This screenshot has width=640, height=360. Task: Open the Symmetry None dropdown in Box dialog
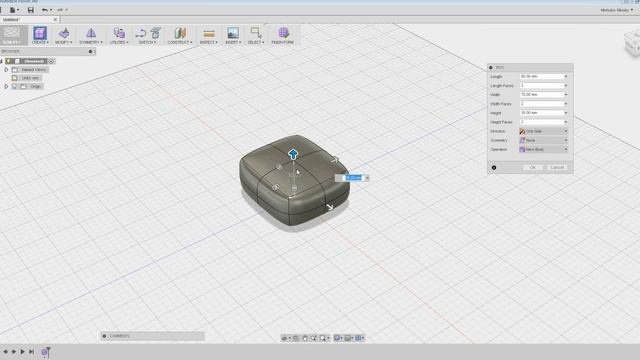click(543, 140)
